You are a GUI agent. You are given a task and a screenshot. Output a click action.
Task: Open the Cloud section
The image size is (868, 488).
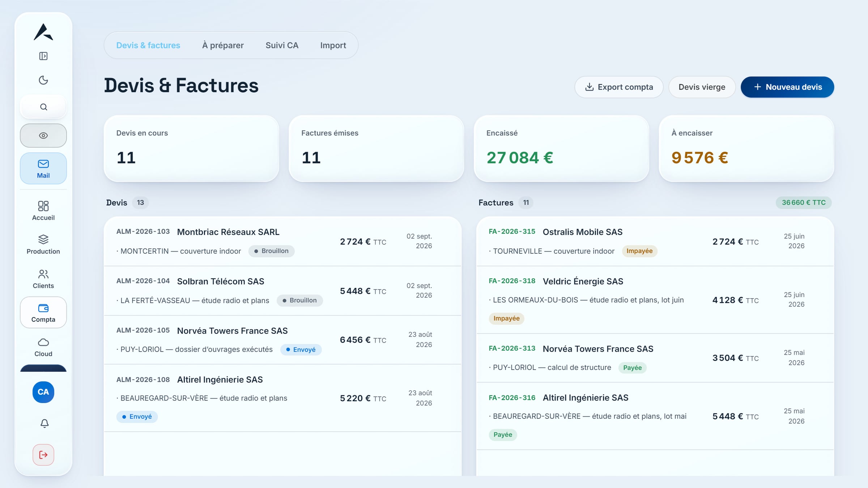click(43, 347)
